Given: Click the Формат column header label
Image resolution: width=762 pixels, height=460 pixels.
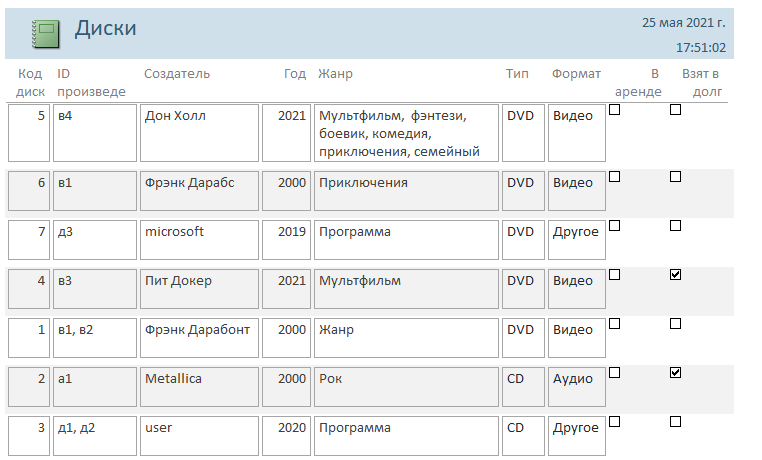Looking at the screenshot, I should [x=576, y=74].
